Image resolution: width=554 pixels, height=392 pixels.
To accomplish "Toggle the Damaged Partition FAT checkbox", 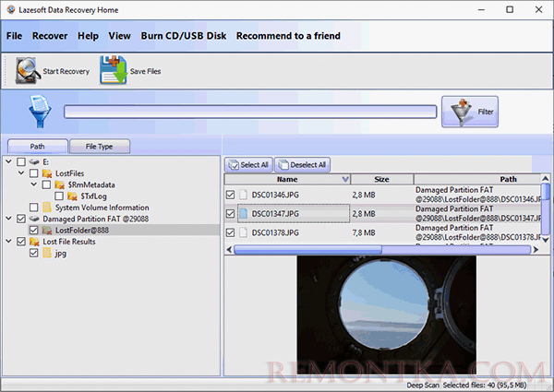I will click(21, 219).
